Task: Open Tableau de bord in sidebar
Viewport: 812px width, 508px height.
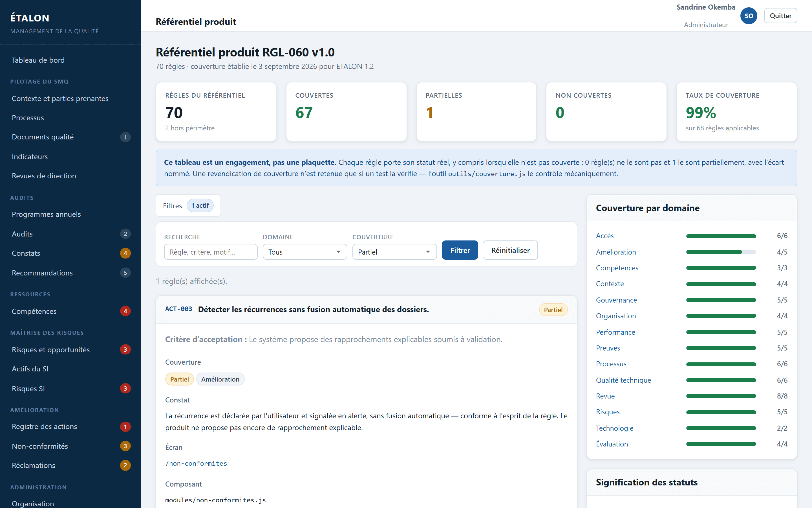Action: [x=70, y=60]
